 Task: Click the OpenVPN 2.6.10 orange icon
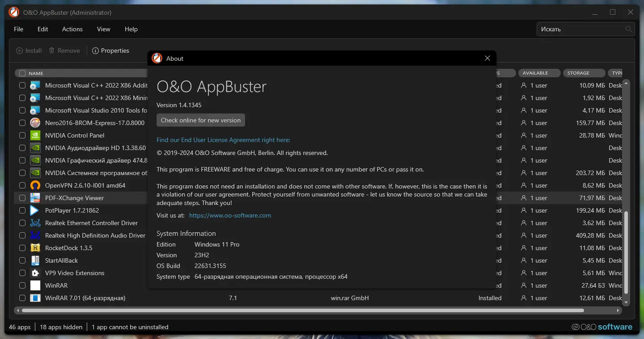35,185
